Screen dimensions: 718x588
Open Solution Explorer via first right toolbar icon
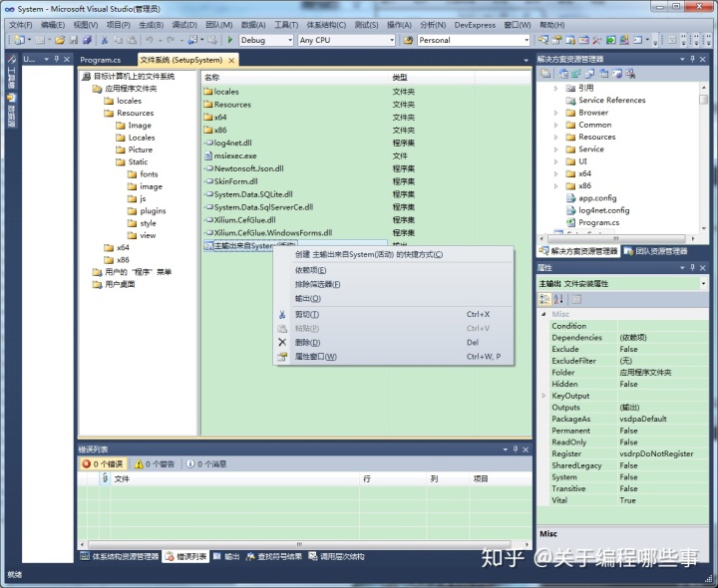543,40
